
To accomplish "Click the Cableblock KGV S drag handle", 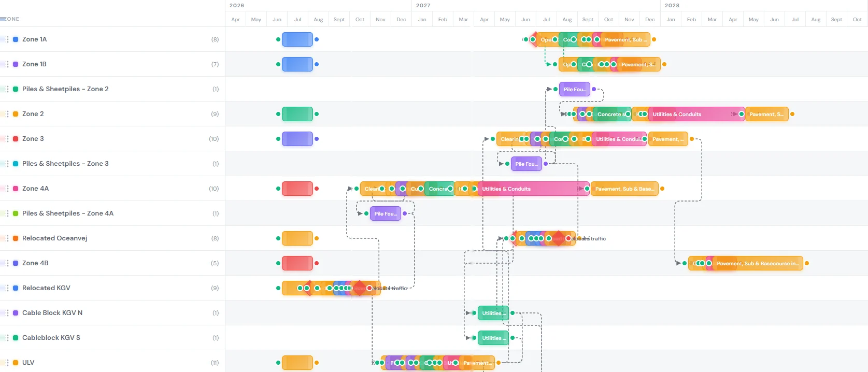I will 7,338.
